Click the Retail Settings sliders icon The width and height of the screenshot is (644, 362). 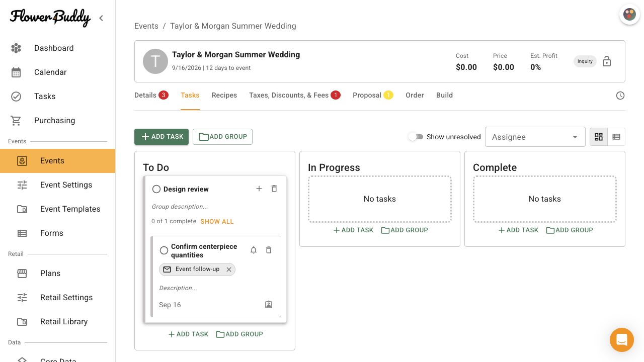click(22, 298)
